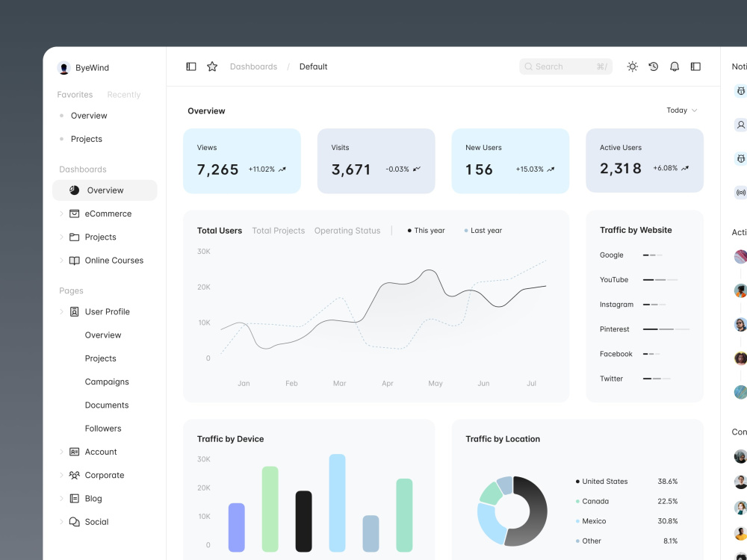Click the Projects folder icon
The width and height of the screenshot is (747, 560).
pos(74,237)
